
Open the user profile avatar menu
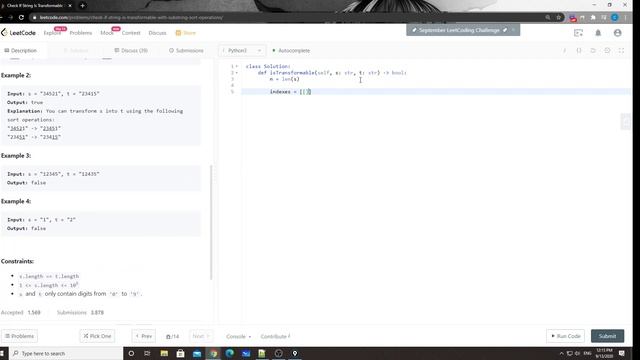tap(618, 33)
